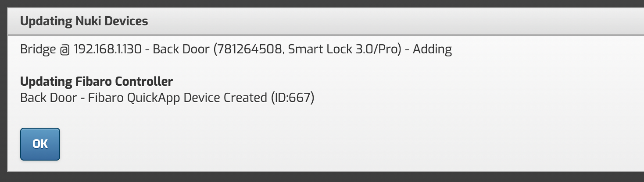Click the bridge IP address 192.168.1.130
Image resolution: width=644 pixels, height=182 pixels.
[107, 49]
